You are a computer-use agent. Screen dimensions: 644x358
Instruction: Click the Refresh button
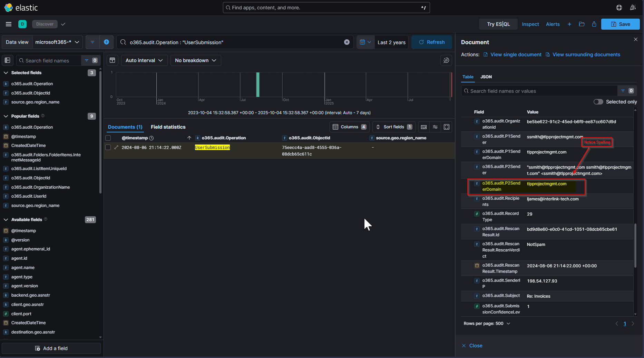click(x=431, y=42)
